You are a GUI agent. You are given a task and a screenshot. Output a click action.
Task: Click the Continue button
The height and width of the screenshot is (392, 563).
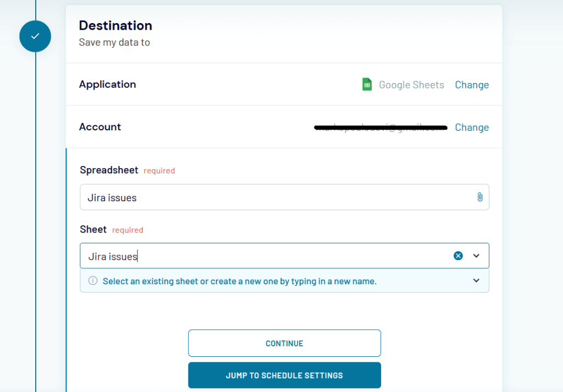point(284,343)
